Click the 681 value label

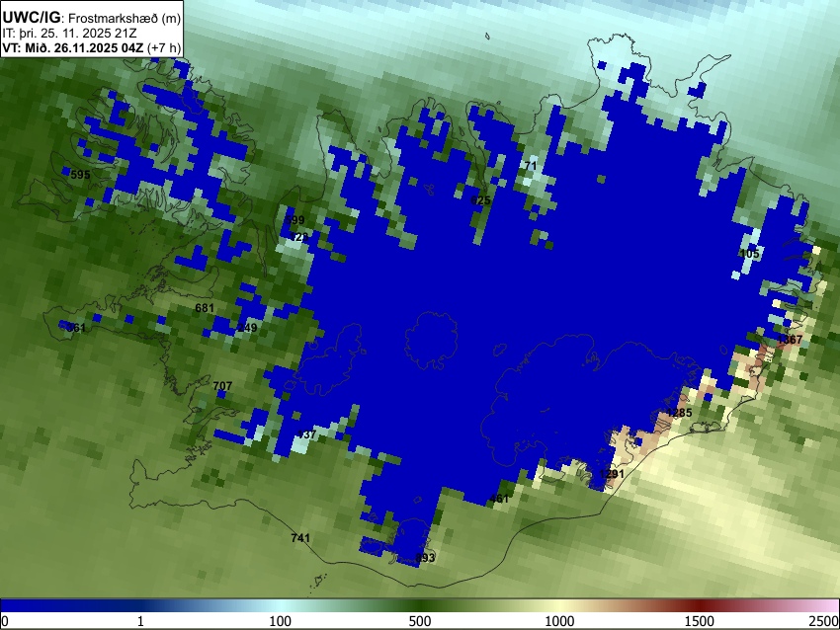click(205, 308)
